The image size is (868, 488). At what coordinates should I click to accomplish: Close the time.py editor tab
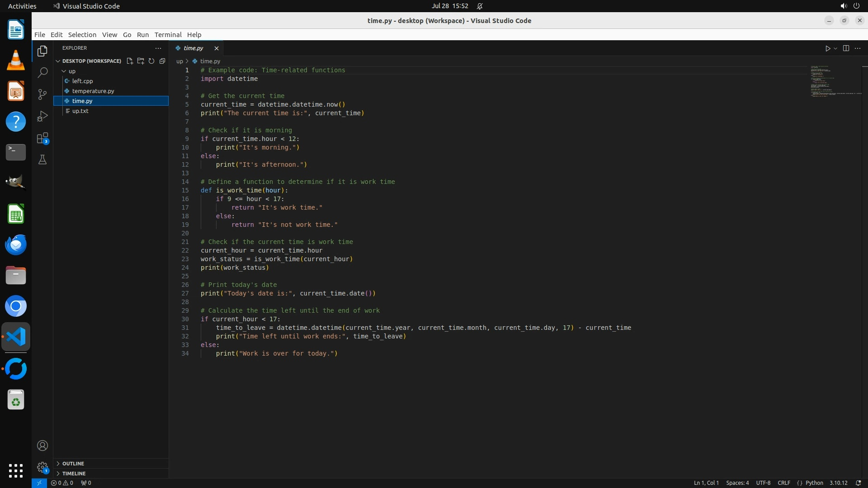tap(217, 48)
